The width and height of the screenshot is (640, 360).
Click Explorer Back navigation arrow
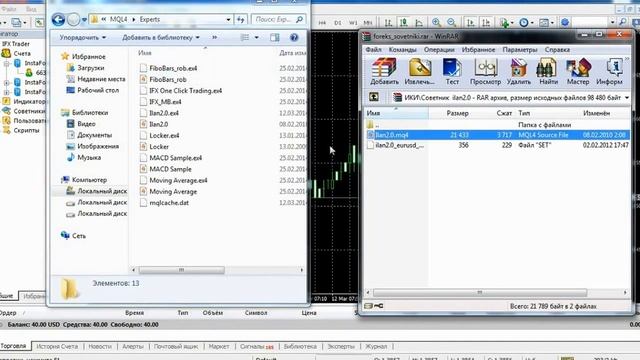click(58, 19)
